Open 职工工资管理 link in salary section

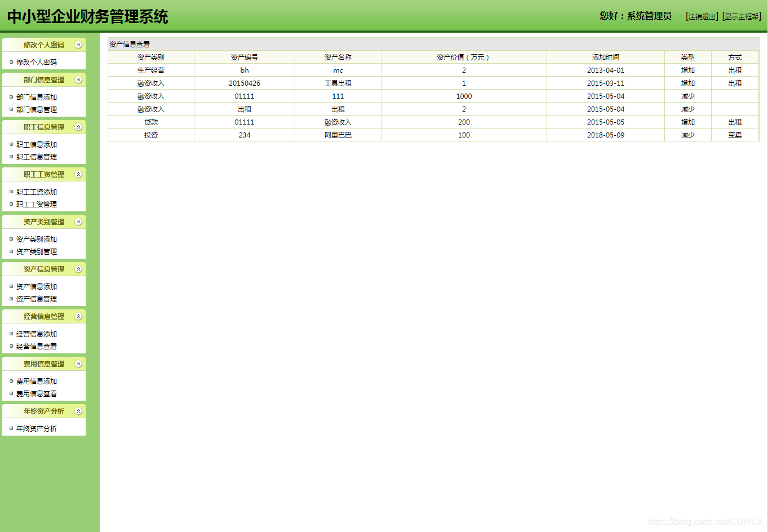pyautogui.click(x=37, y=205)
